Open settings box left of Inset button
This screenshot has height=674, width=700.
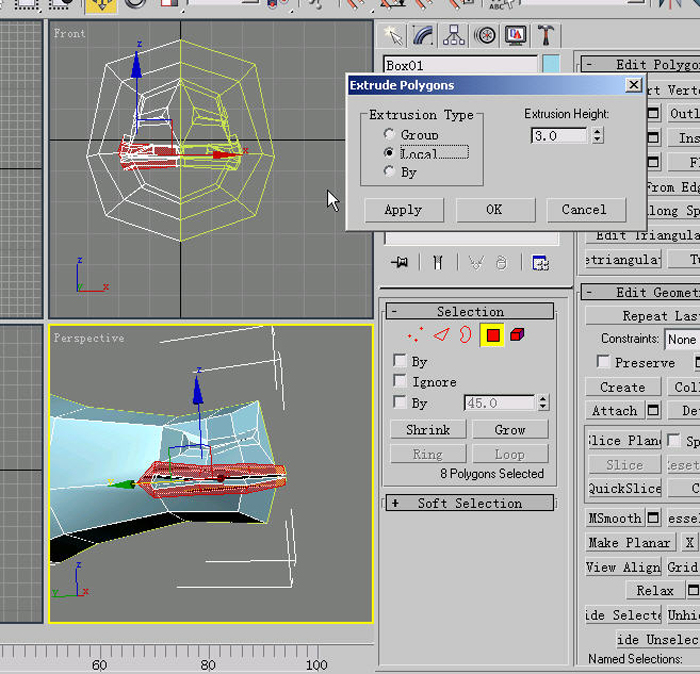tap(653, 138)
